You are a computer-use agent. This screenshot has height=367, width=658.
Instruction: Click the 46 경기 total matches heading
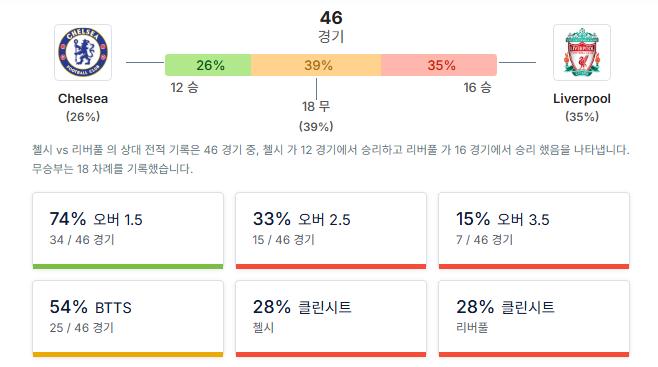point(331,26)
